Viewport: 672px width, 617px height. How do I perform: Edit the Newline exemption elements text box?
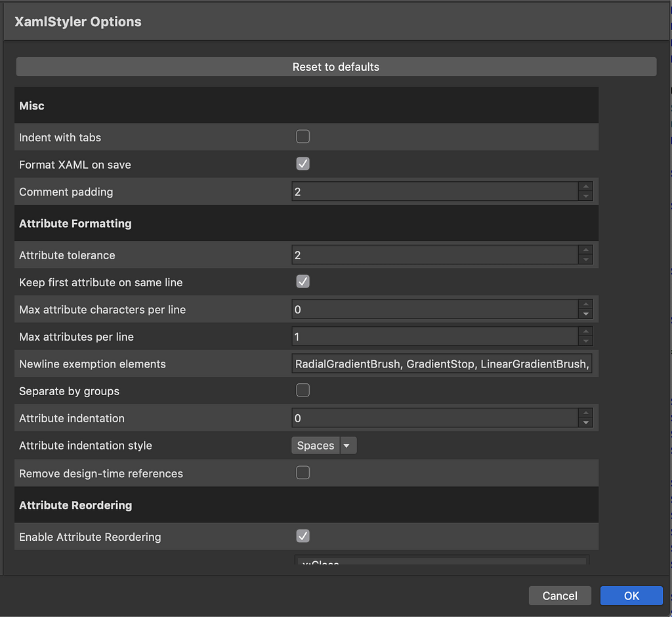[442, 364]
